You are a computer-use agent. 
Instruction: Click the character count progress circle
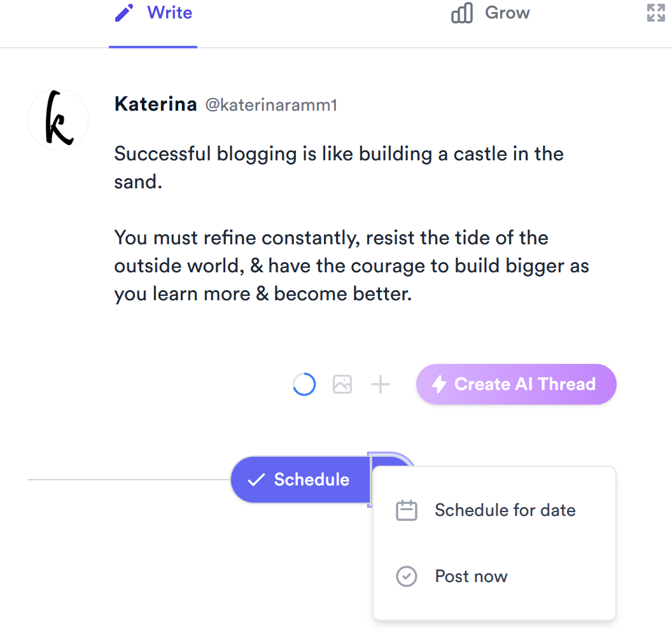[x=304, y=384]
